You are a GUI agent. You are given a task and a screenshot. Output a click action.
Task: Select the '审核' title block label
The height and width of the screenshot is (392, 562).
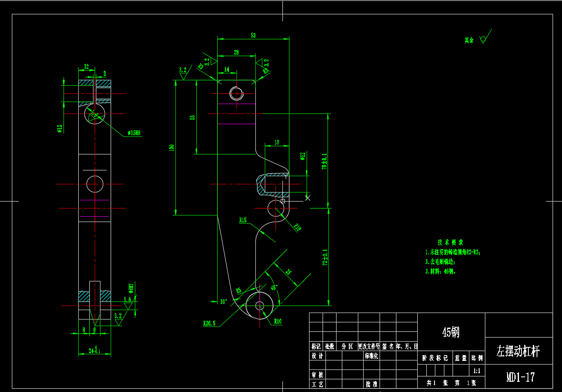317,375
